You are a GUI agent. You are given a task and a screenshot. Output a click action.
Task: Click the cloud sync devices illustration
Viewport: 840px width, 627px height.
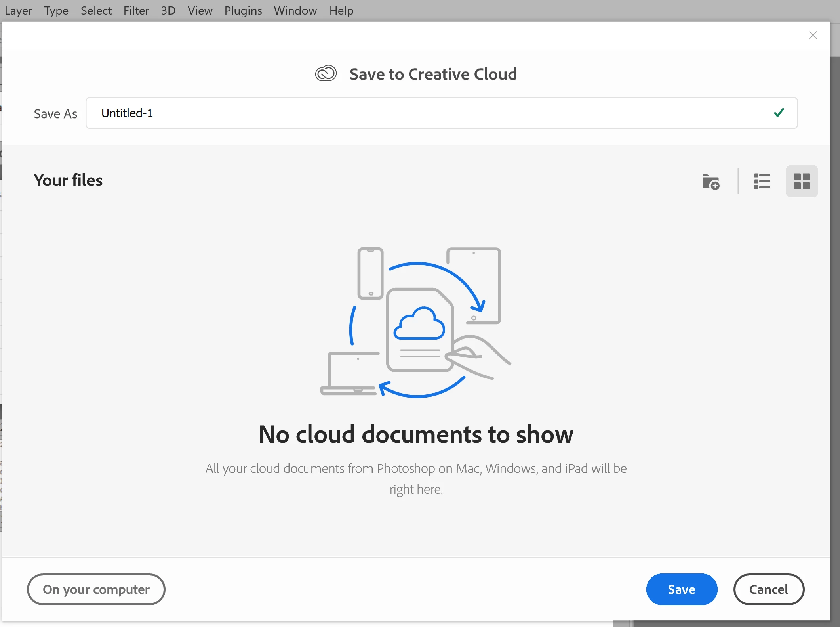[x=415, y=322]
